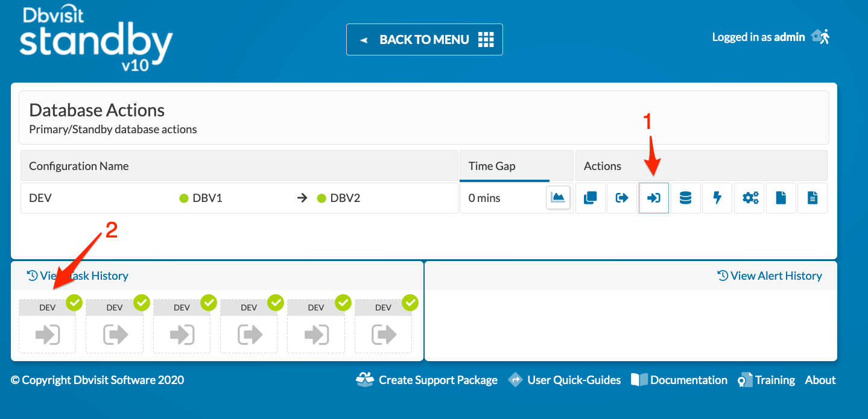Click the DBV2 standby database label
The image size is (868, 419).
[x=345, y=198]
